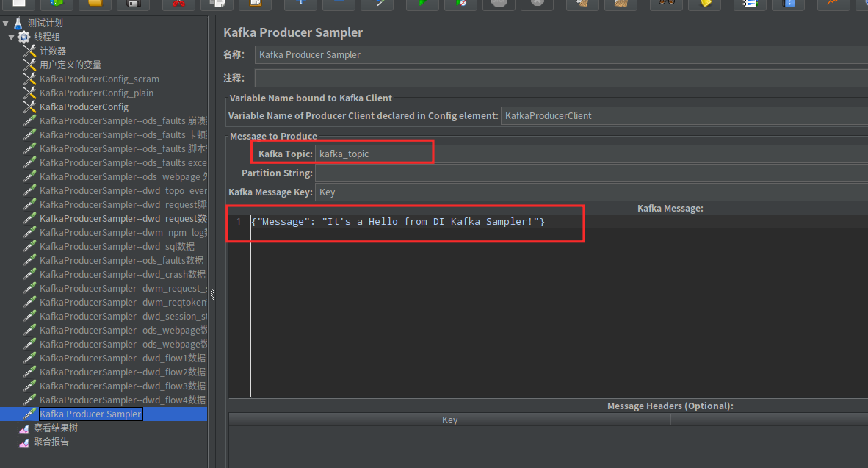This screenshot has height=468, width=868.
Task: Click the listener icon of 察看结果树
Action: pyautogui.click(x=23, y=428)
